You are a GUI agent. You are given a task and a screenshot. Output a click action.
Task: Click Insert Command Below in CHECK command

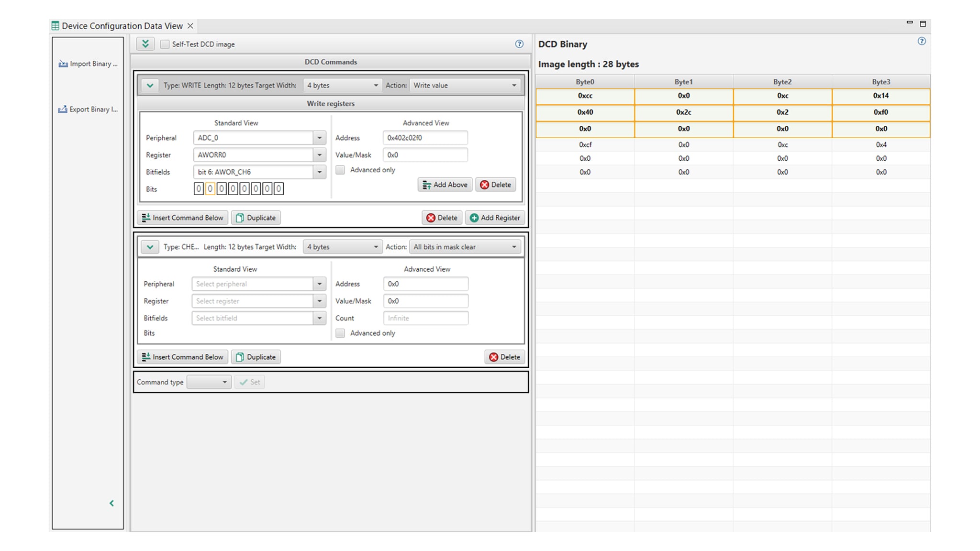(x=183, y=357)
